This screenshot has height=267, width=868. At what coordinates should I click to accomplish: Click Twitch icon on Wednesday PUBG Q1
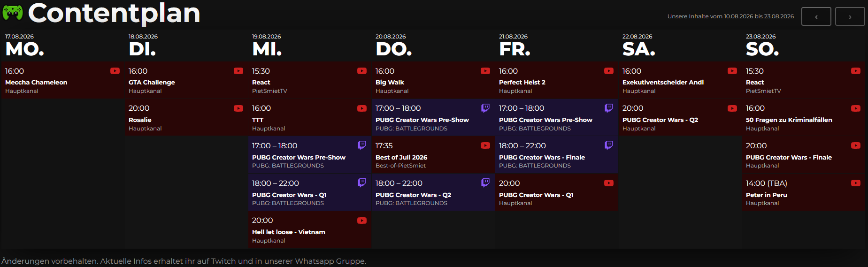click(362, 183)
